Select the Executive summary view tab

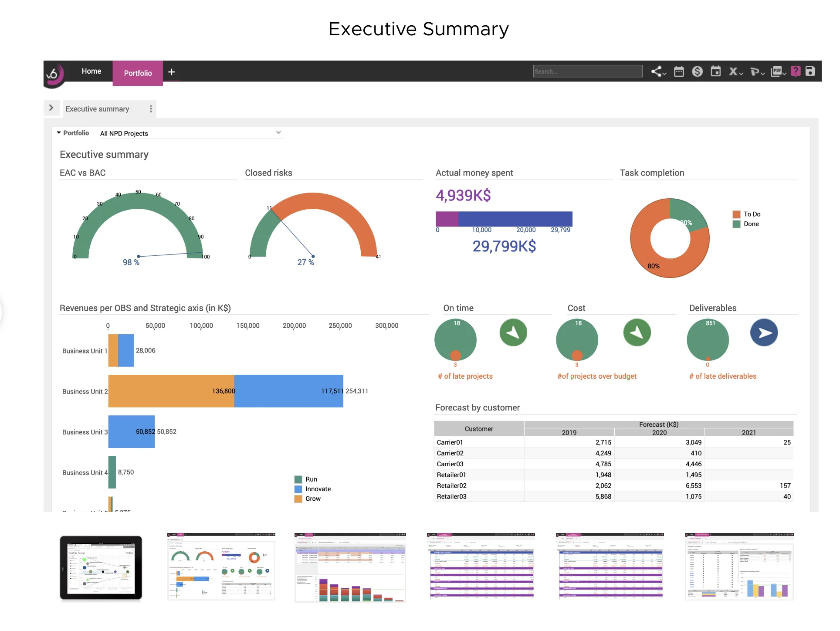97,109
